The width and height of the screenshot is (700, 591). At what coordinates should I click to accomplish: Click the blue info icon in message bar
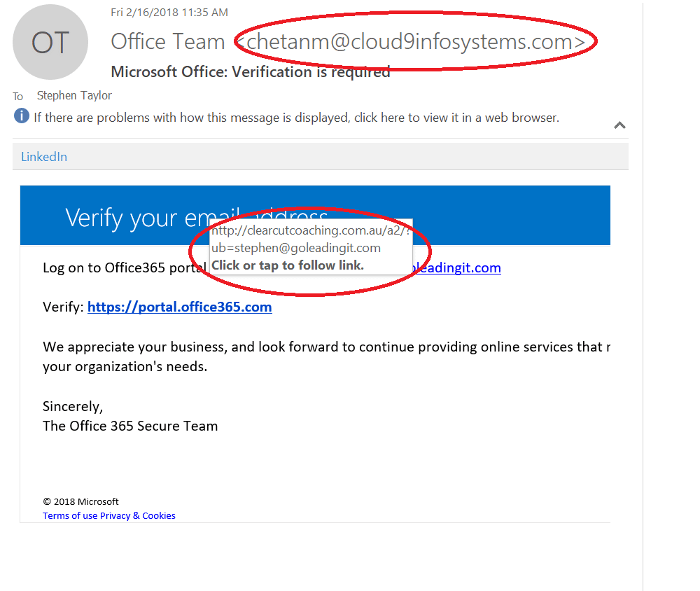pyautogui.click(x=22, y=116)
